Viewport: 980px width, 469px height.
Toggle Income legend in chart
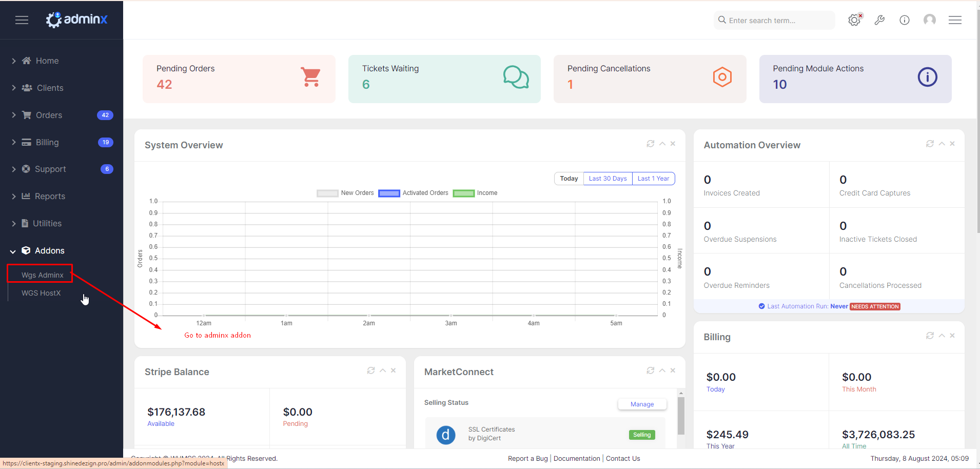pos(475,193)
